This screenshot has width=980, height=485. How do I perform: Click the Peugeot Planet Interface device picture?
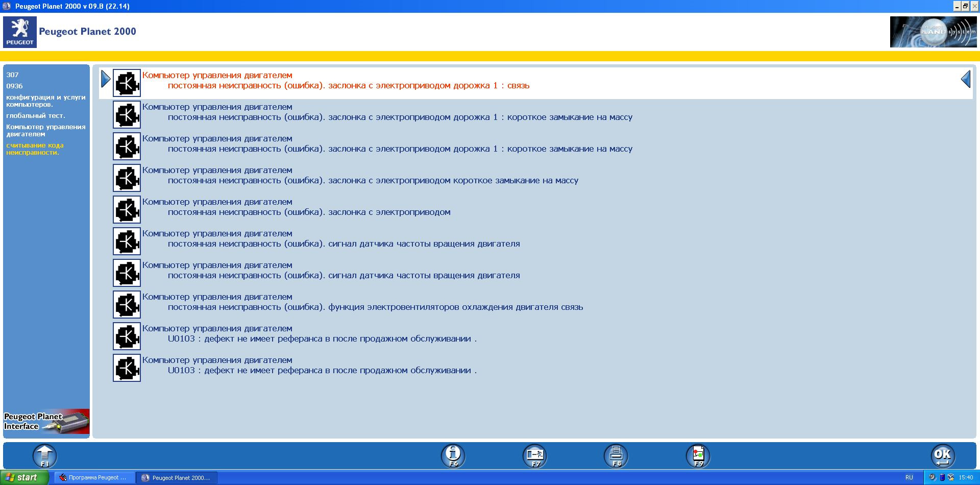(x=46, y=422)
